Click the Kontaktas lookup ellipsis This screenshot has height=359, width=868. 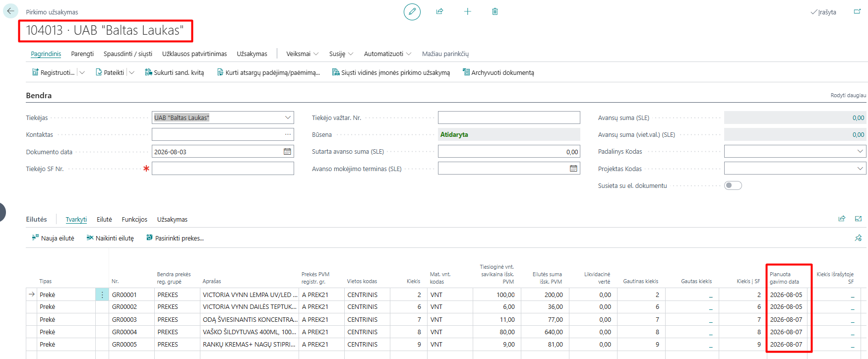288,134
